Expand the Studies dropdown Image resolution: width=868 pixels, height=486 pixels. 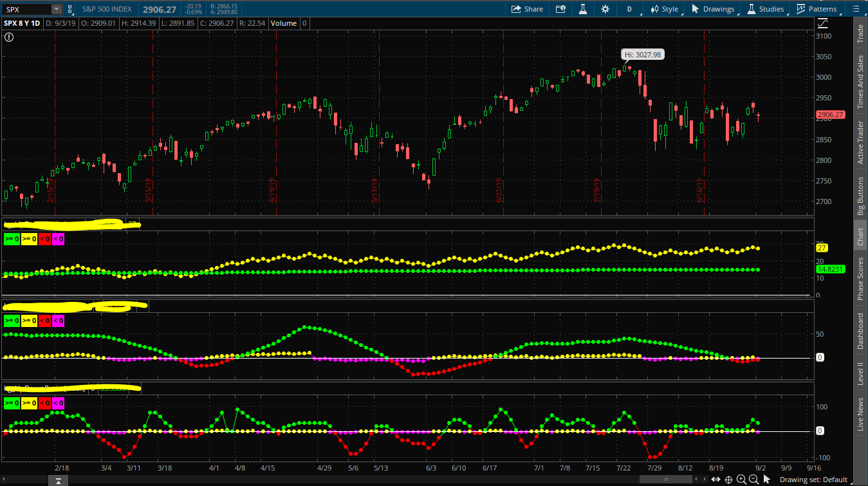(765, 9)
